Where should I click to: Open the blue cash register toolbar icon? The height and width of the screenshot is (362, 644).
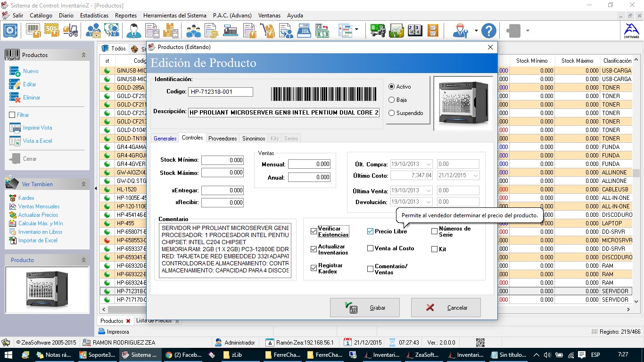tap(304, 31)
